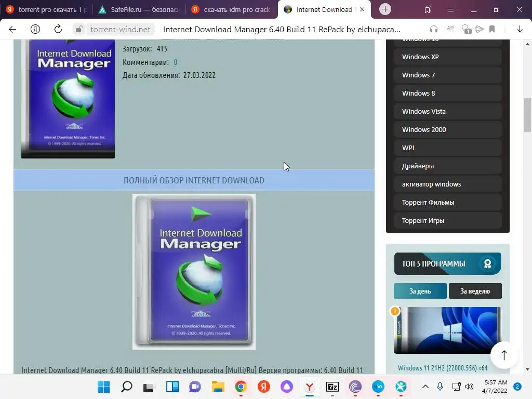Open the Windows Start menu
The width and height of the screenshot is (532, 399).
103,387
